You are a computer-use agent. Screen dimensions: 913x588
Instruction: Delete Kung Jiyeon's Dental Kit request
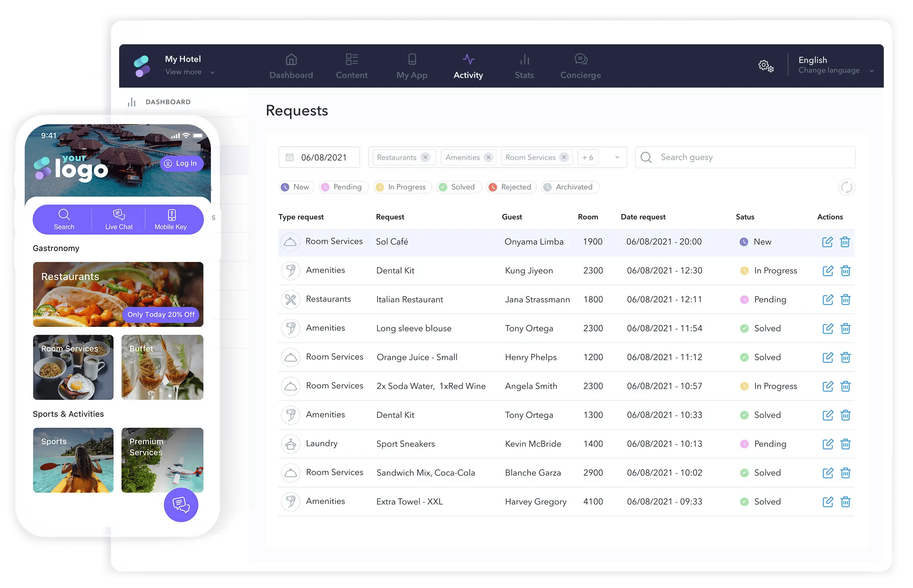click(845, 271)
